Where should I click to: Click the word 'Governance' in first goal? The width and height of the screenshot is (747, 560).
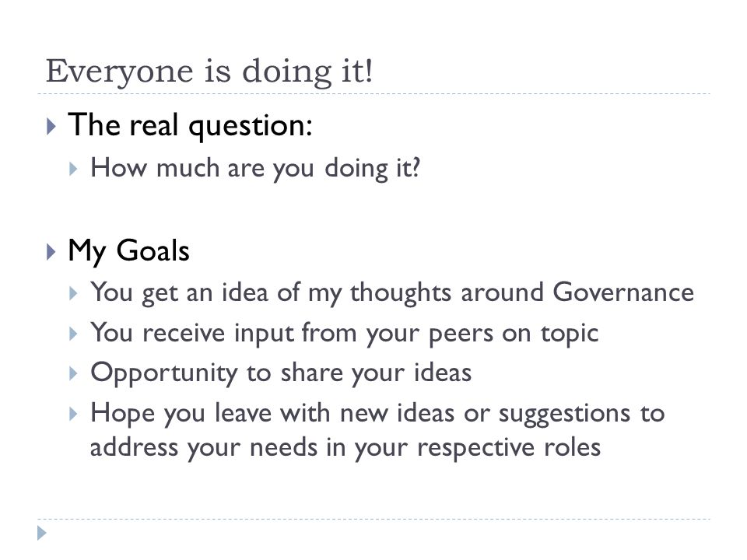click(x=623, y=292)
